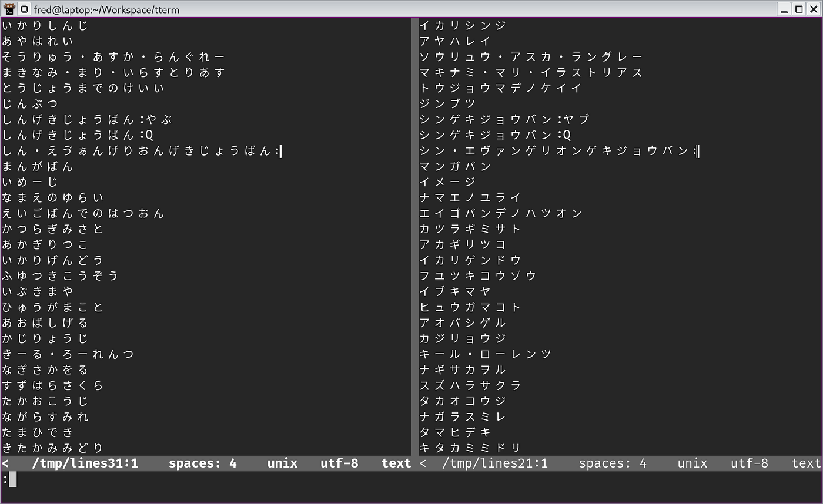Click line イカリシンジ in right pane
The image size is (823, 504).
click(463, 26)
